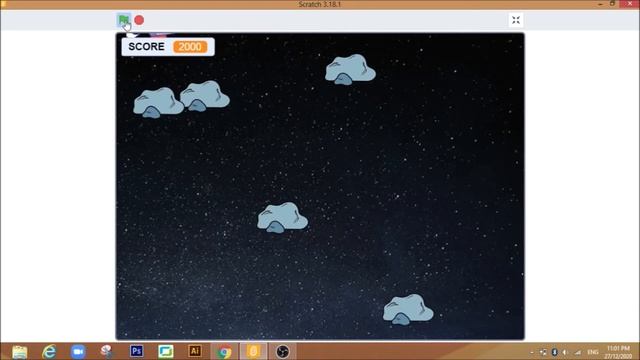Open the network signal tray icon
The height and width of the screenshot is (360, 640).
tap(578, 352)
